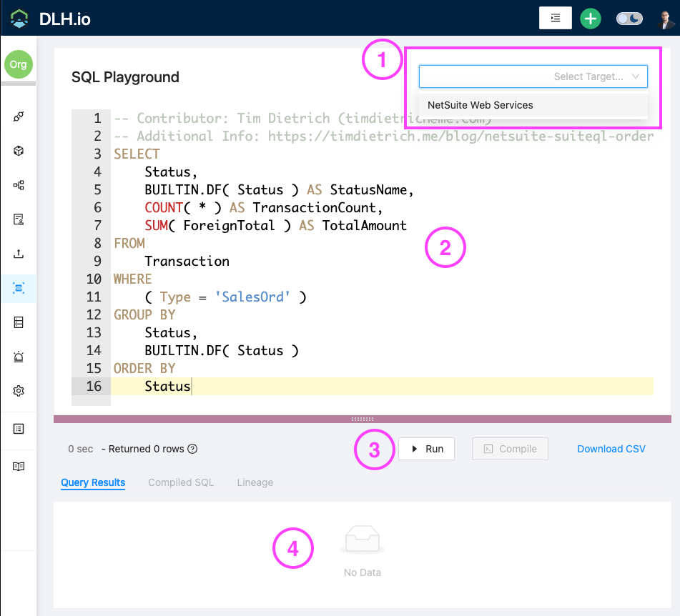Screen dimensions: 680x616
Task: Open the Select Target dropdown
Action: pos(533,76)
